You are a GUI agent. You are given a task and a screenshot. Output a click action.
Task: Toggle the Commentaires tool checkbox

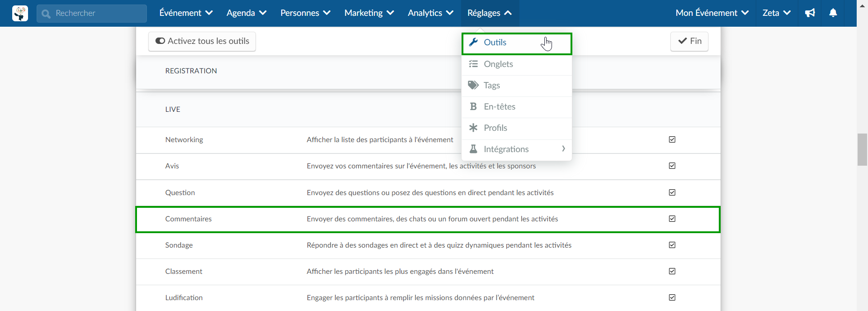pyautogui.click(x=672, y=219)
